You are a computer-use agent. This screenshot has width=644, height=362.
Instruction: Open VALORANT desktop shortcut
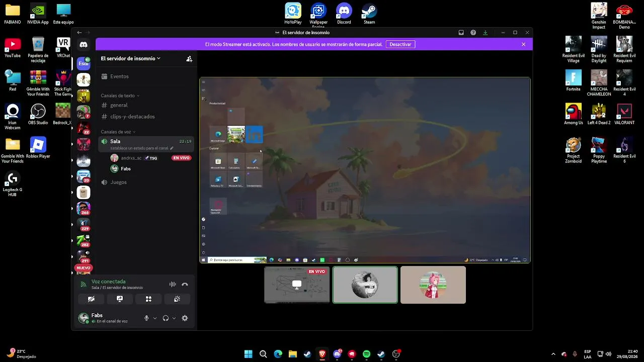tap(624, 115)
